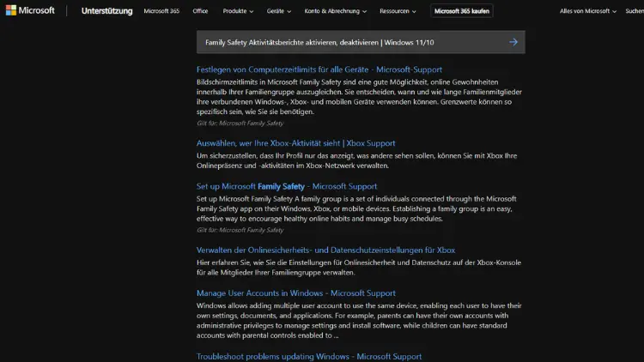Image resolution: width=644 pixels, height=362 pixels.
Task: Open the Microsoft 365 nav item
Action: point(161,11)
